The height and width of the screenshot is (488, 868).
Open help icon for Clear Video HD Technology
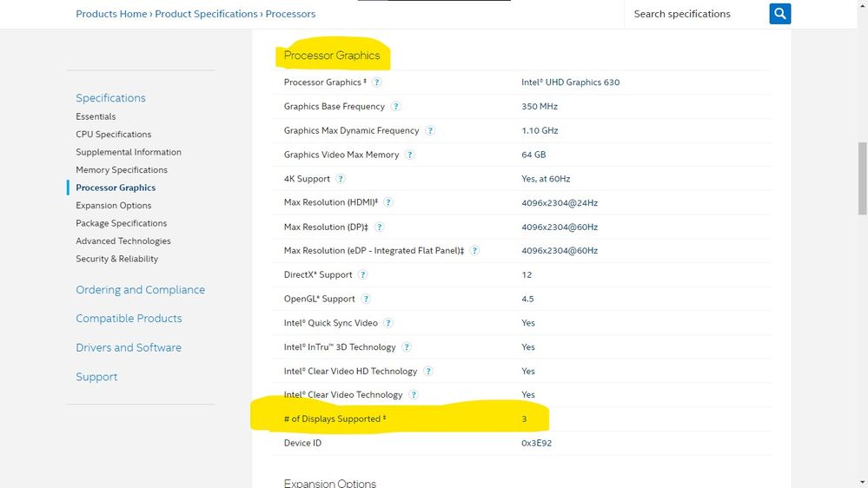(427, 372)
